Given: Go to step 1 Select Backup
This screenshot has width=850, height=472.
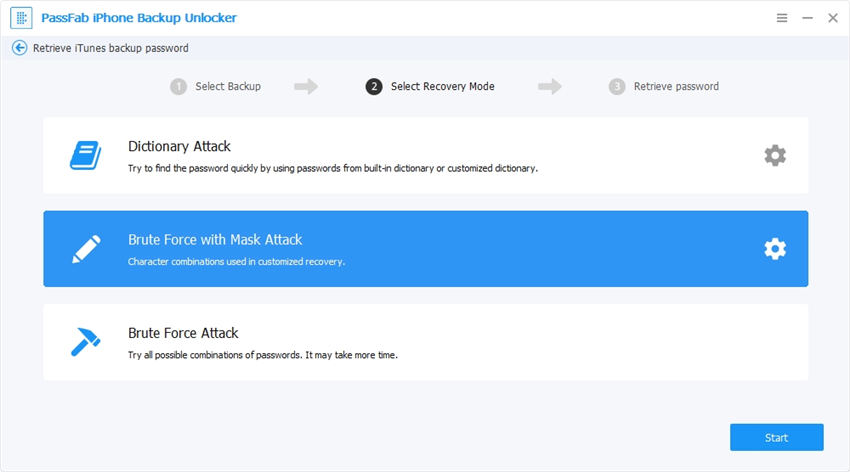Looking at the screenshot, I should click(216, 87).
